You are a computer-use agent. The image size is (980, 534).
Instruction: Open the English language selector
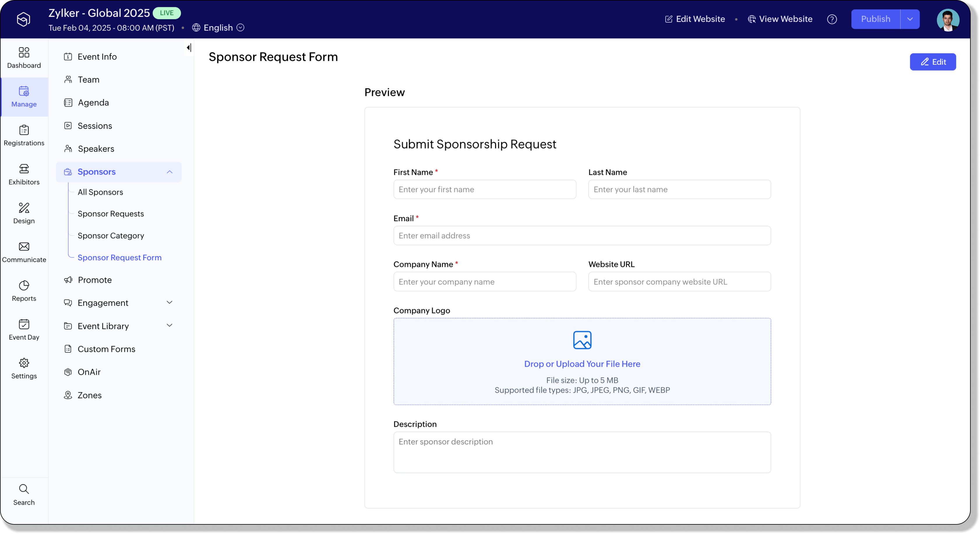(x=218, y=28)
